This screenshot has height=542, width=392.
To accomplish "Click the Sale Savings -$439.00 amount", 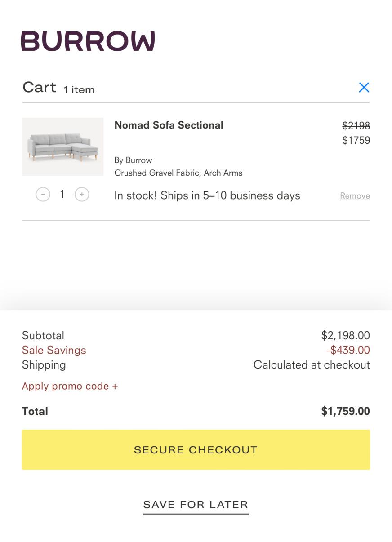I will point(348,350).
